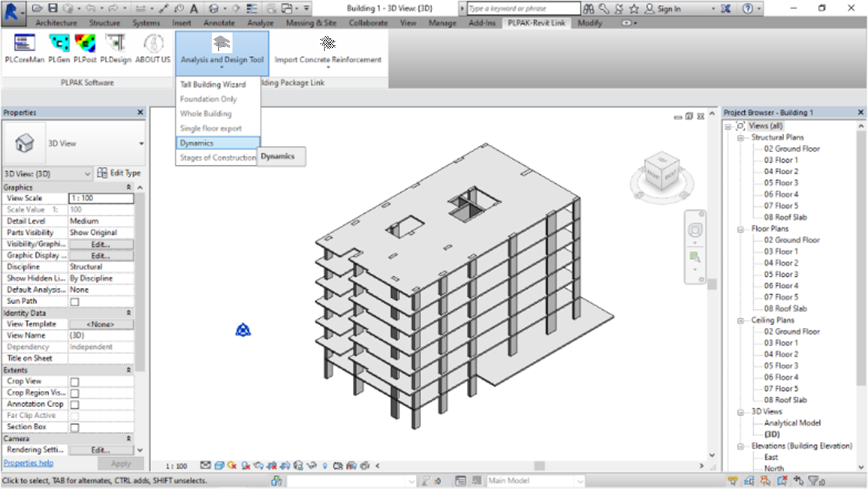The height and width of the screenshot is (490, 868).
Task: Click the design options icon in status bar
Action: click(x=460, y=481)
